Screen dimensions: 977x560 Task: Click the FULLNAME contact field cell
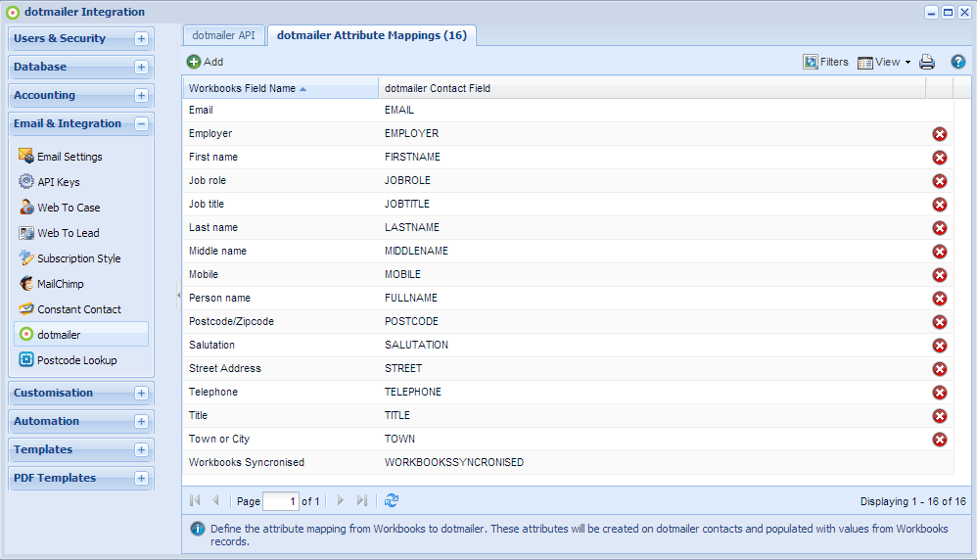(652, 299)
